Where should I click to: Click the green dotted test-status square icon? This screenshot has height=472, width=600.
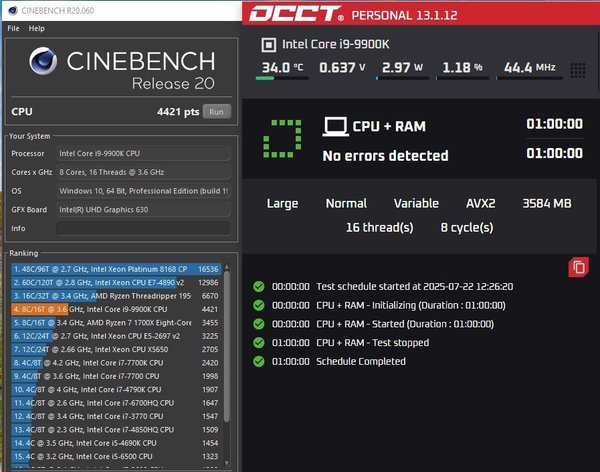click(282, 139)
